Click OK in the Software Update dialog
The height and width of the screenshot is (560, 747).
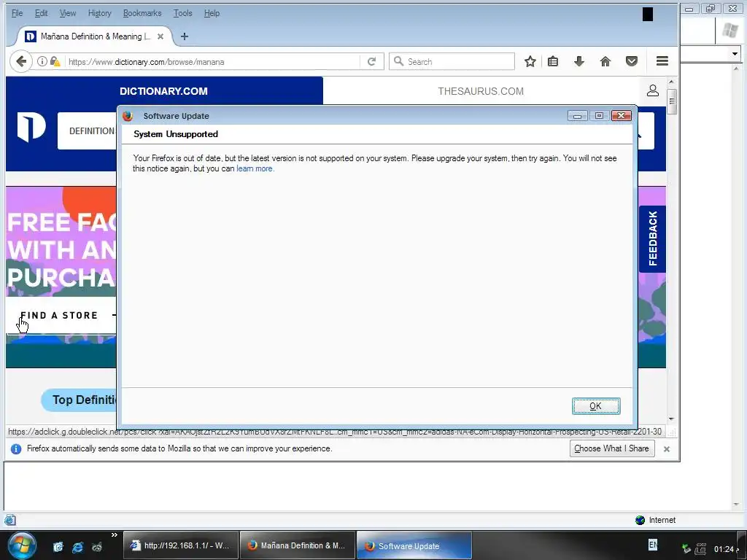coord(596,406)
